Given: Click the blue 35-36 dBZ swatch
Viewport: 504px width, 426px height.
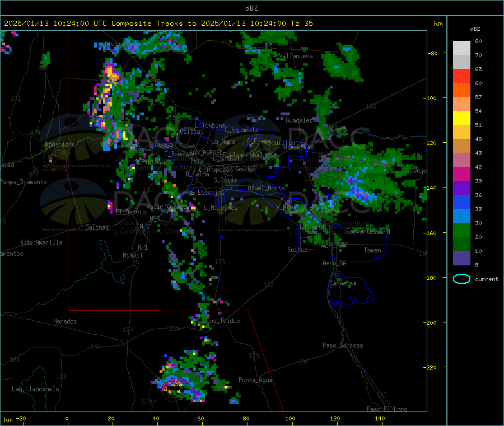Looking at the screenshot, I should [461, 202].
